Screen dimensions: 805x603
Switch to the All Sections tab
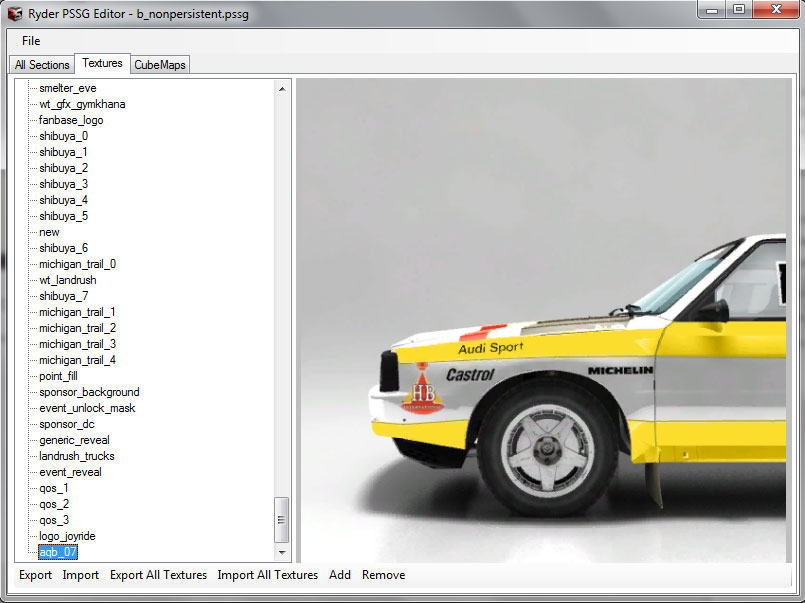coord(42,65)
